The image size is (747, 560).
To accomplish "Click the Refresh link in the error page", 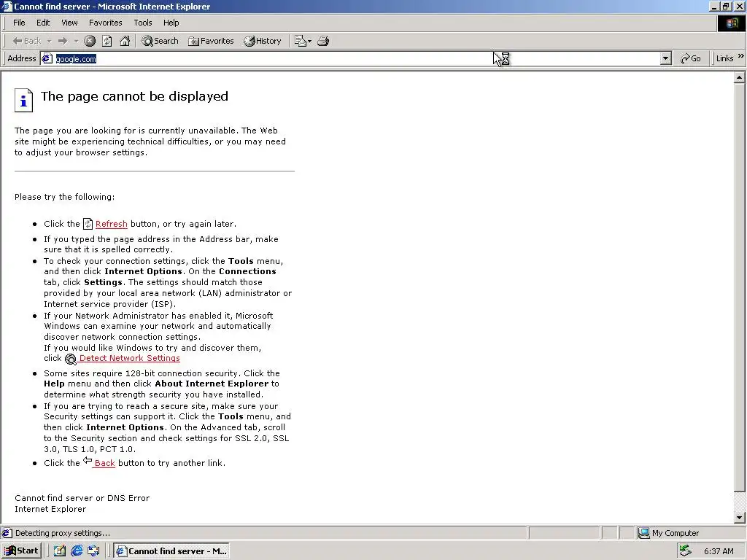I will point(112,224).
